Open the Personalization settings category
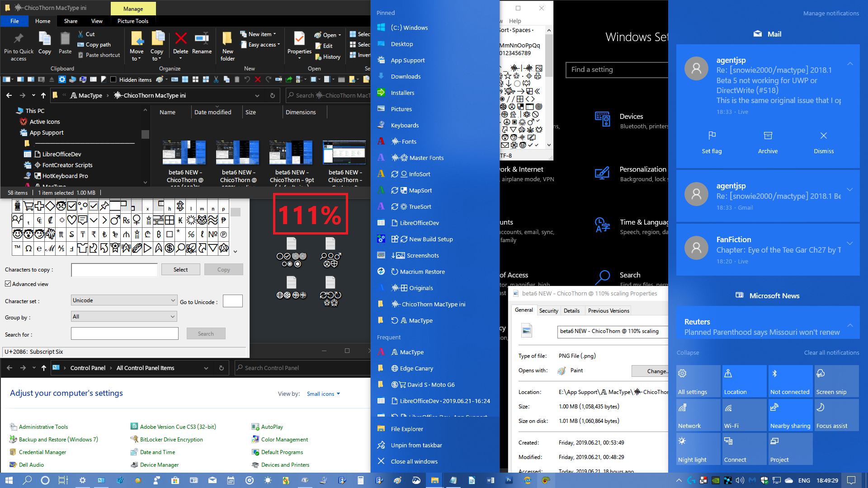Viewport: 868px width, 488px height. point(631,174)
